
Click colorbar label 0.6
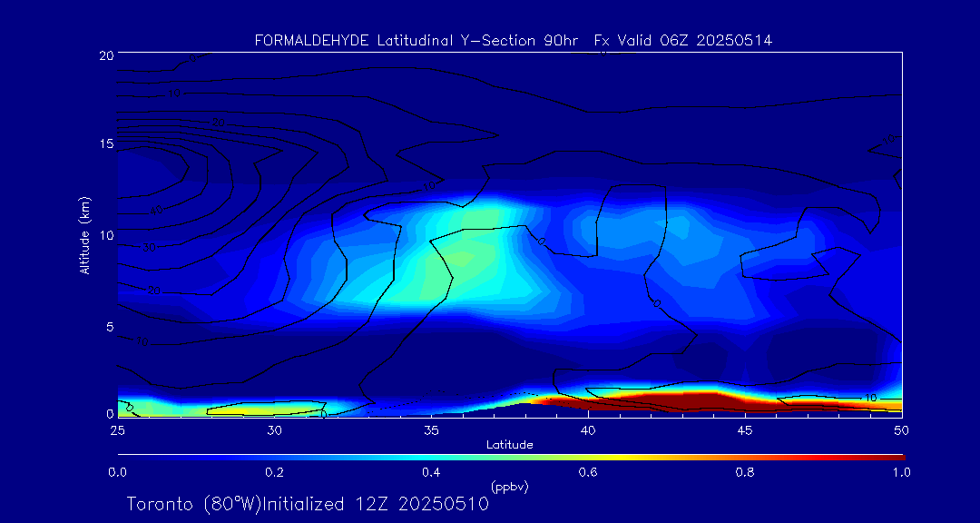pyautogui.click(x=588, y=472)
